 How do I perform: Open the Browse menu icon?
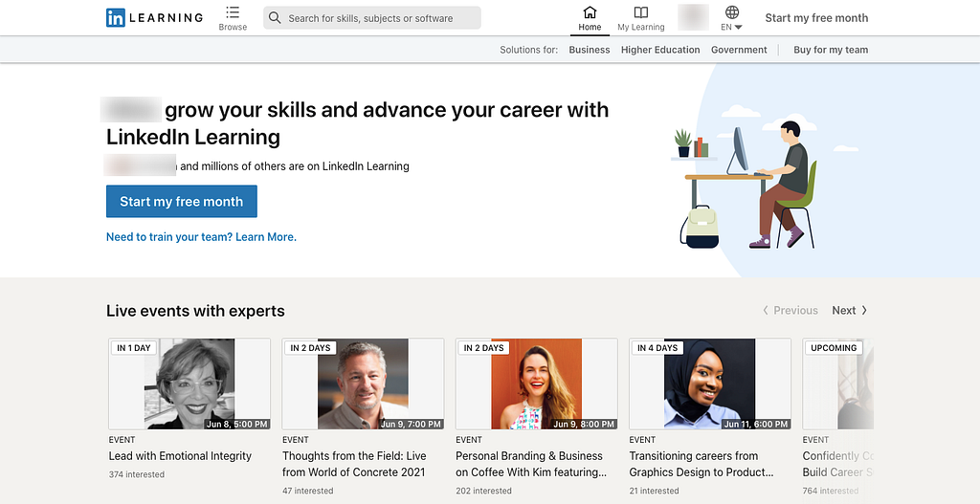(x=233, y=12)
